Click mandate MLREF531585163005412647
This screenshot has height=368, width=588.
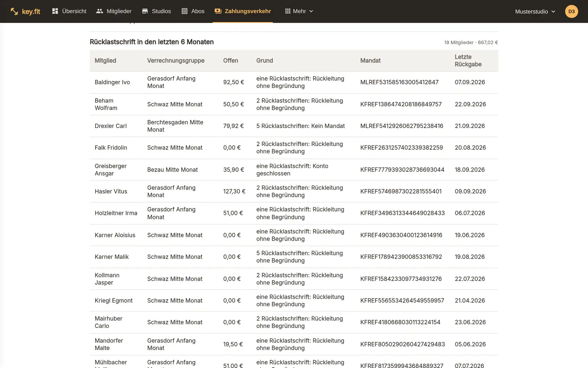[x=399, y=82]
